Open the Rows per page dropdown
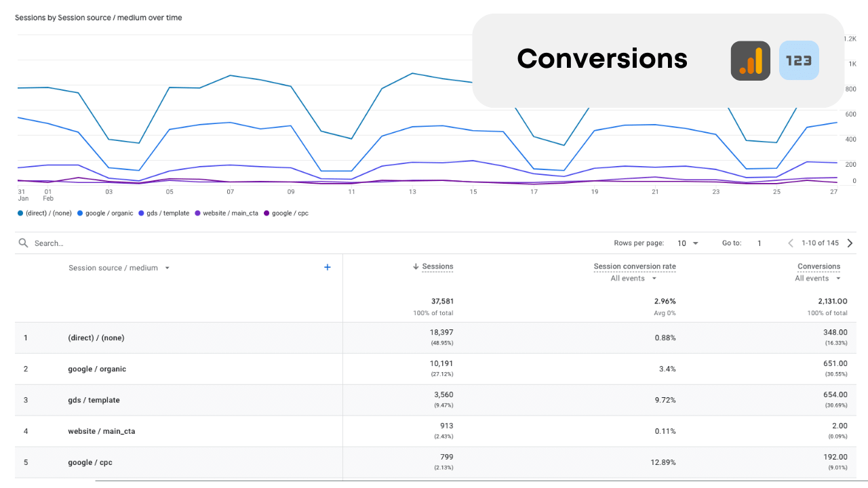This screenshot has width=868, height=488. [x=687, y=243]
